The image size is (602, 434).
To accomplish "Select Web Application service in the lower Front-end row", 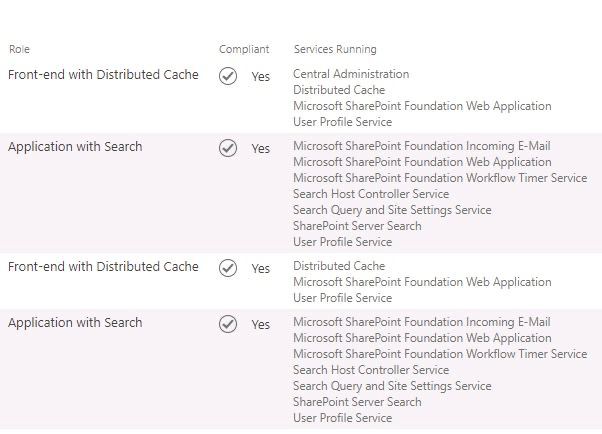I will (x=422, y=282).
